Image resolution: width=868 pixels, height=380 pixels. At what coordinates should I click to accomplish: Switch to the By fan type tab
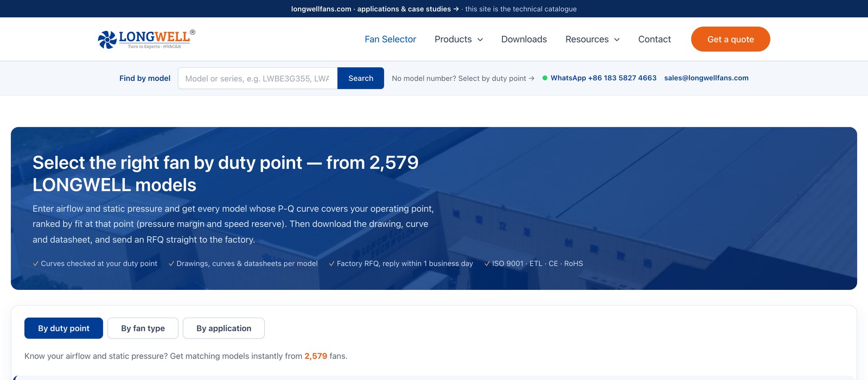click(143, 328)
